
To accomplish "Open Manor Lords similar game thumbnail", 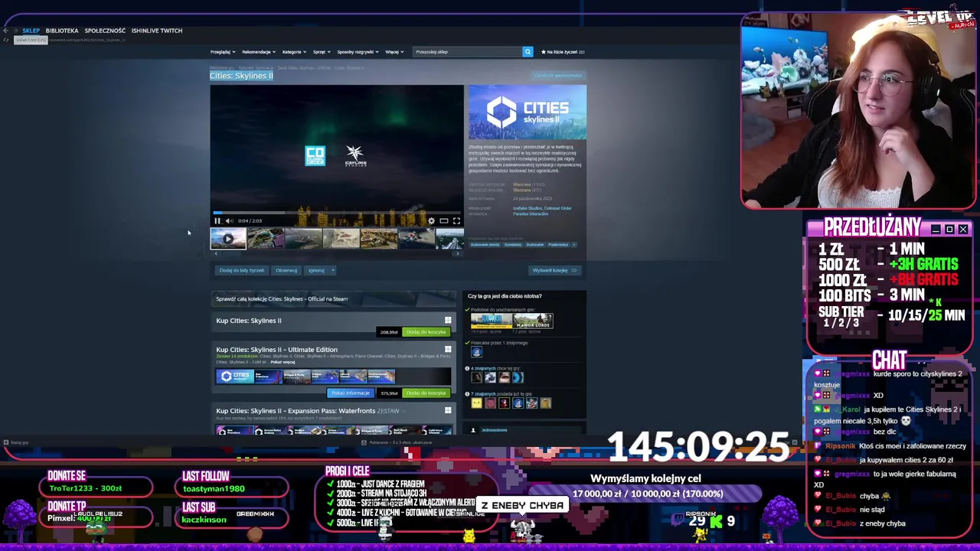I will (x=534, y=321).
